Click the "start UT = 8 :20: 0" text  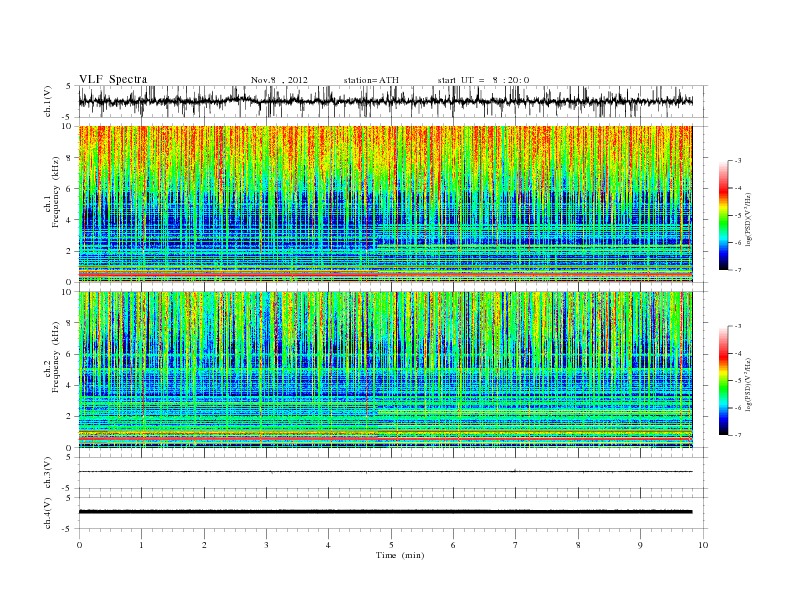483,80
